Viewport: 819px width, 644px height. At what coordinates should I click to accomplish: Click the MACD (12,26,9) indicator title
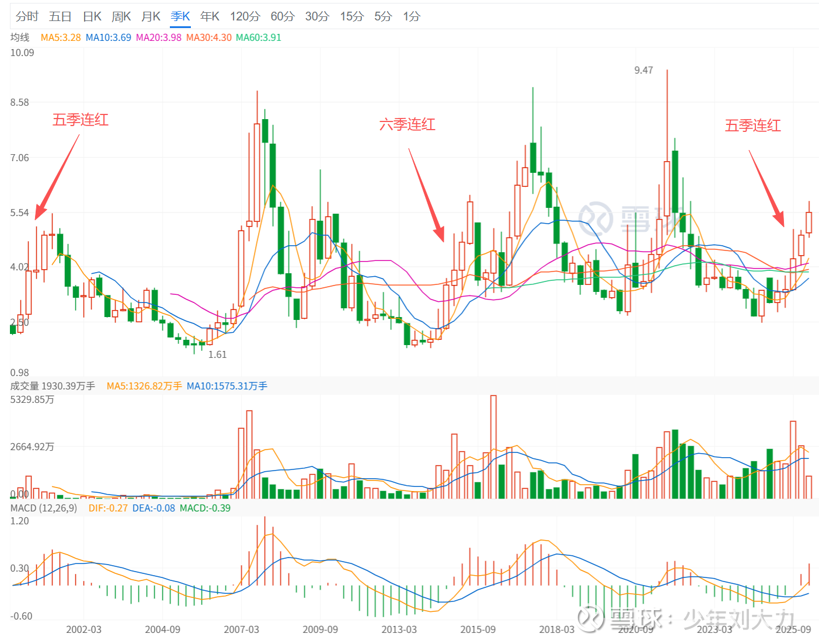44,508
